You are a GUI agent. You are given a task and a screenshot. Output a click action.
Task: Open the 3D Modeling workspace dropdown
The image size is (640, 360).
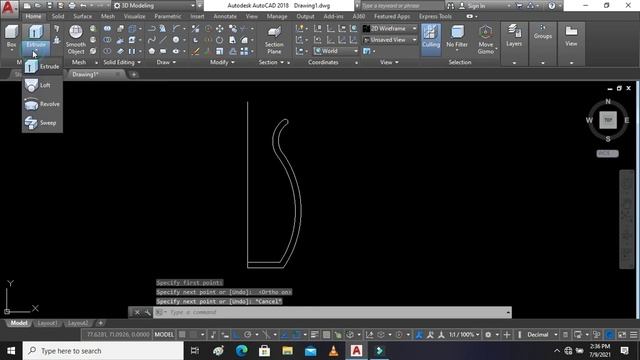point(154,6)
